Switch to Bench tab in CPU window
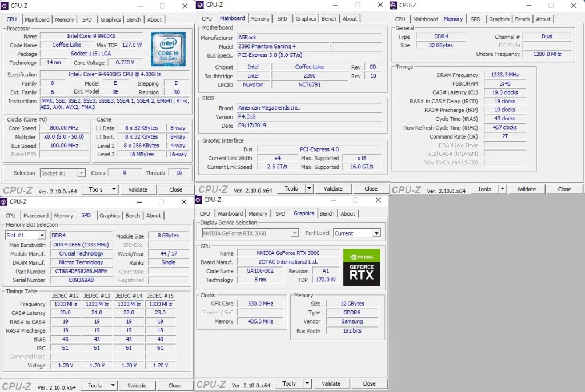Image resolution: width=585 pixels, height=392 pixels. click(134, 19)
